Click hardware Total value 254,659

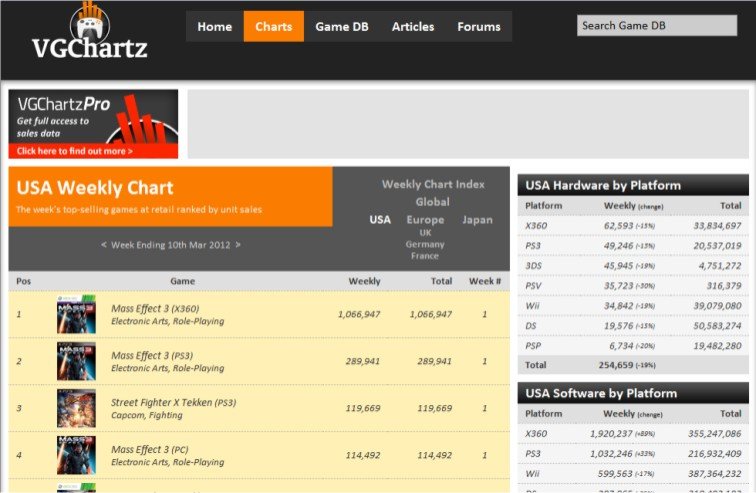(616, 365)
